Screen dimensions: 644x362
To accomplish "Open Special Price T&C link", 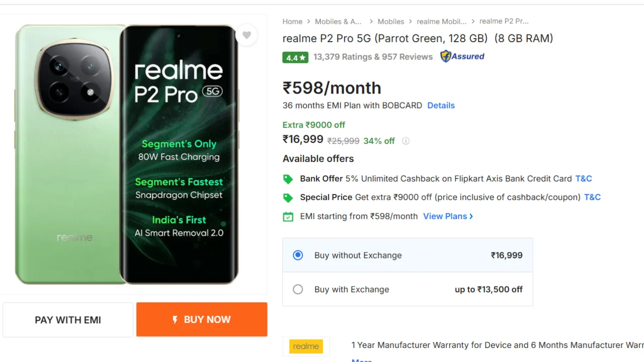I will [592, 197].
